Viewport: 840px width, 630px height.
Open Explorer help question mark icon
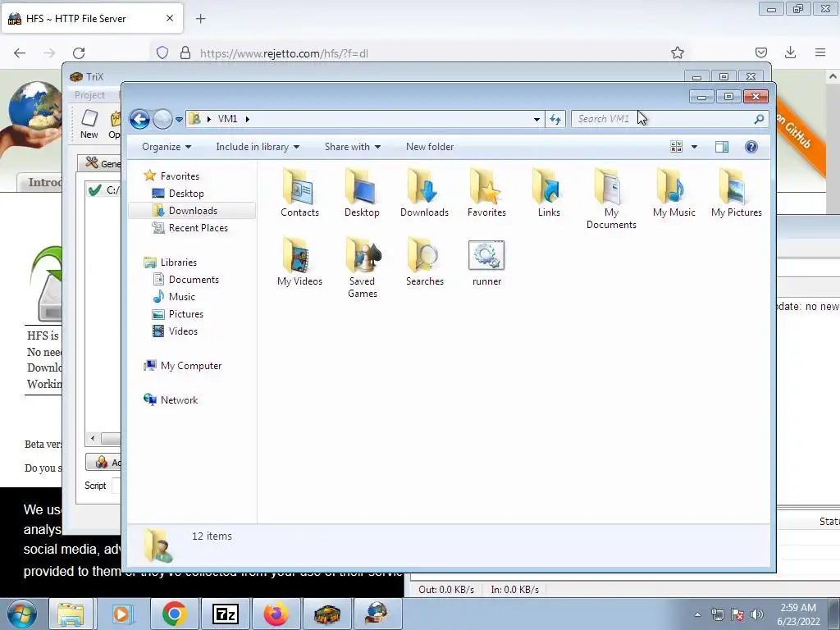point(751,147)
